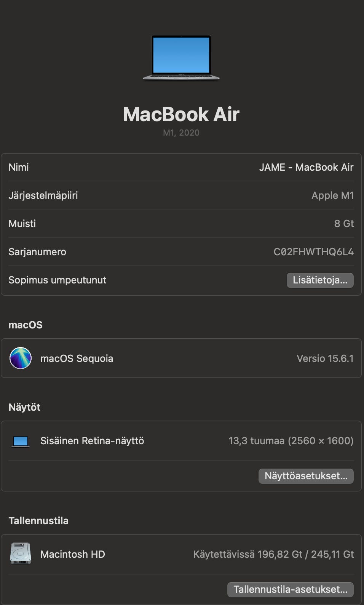Image resolution: width=364 pixels, height=605 pixels.
Task: Click the 8 Gt memory value
Action: (344, 224)
